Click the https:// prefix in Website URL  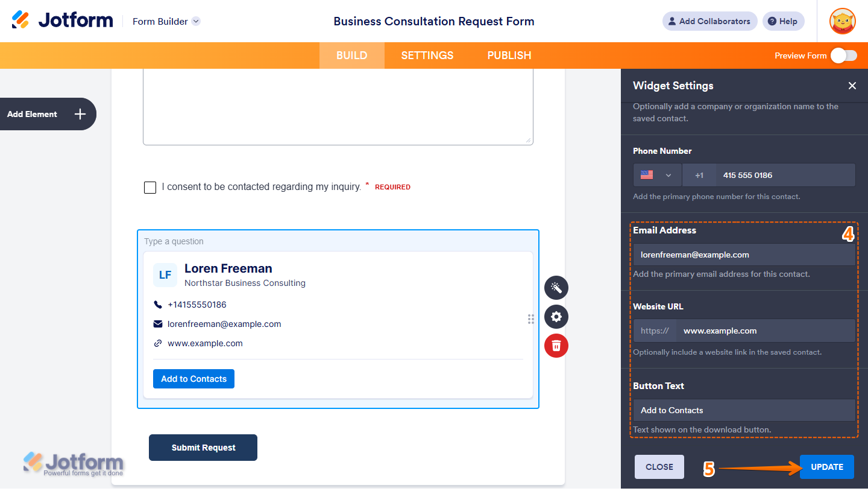pos(655,331)
